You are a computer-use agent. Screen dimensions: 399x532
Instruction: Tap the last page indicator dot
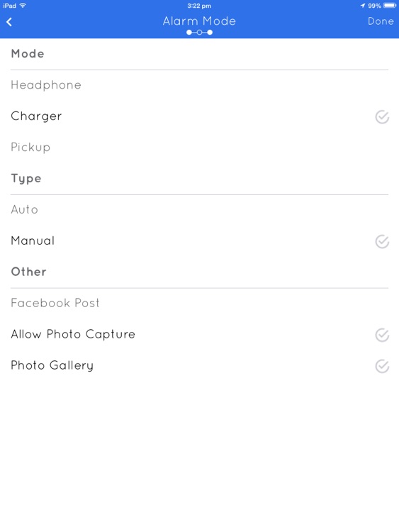[x=210, y=32]
